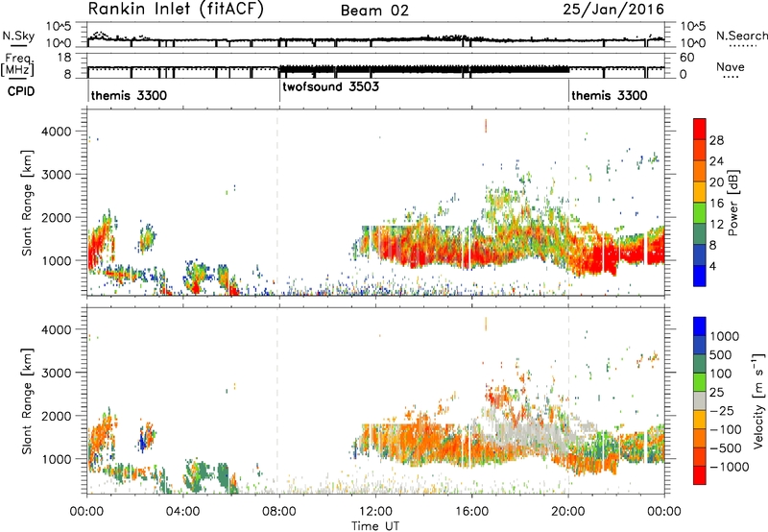Click the date '25/Jan/2016'
Image resolution: width=768 pixels, height=532 pixels.
[x=613, y=10]
